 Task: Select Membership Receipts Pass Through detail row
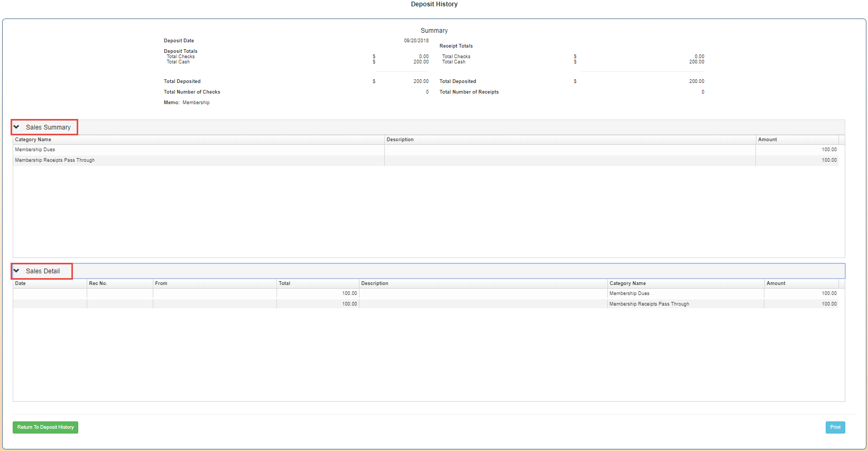(x=649, y=304)
